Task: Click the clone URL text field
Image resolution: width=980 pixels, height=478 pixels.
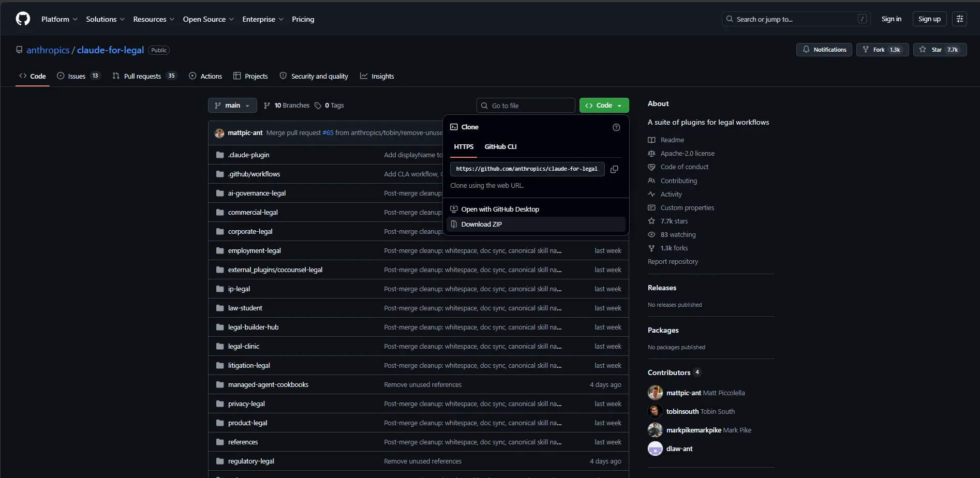Action: (527, 169)
